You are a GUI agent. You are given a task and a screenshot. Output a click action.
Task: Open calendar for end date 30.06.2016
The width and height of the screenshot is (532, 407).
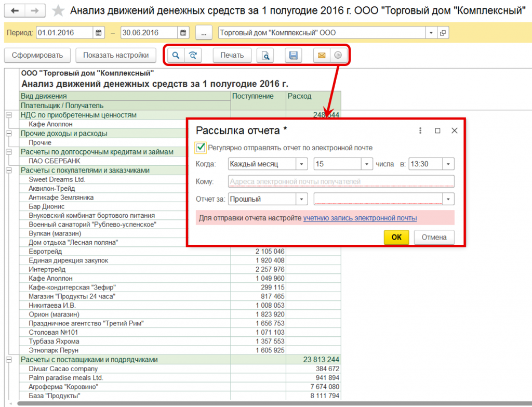point(183,33)
